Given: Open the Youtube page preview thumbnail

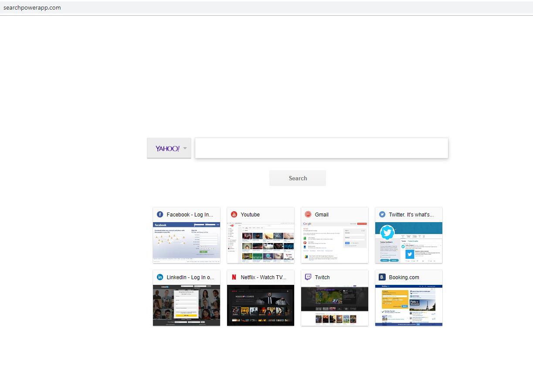Looking at the screenshot, I should pos(261,243).
